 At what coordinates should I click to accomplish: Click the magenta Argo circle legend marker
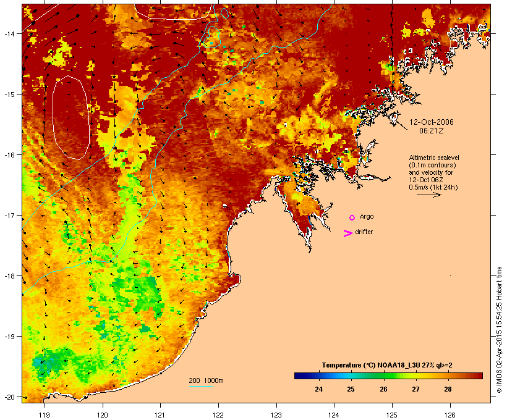coord(352,217)
